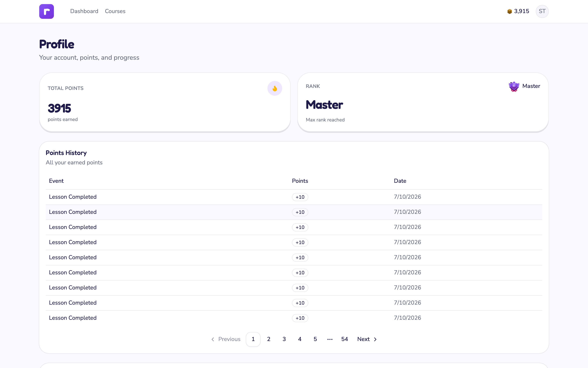This screenshot has height=368, width=588.
Task: Go to page 3 of points history
Action: coord(284,339)
